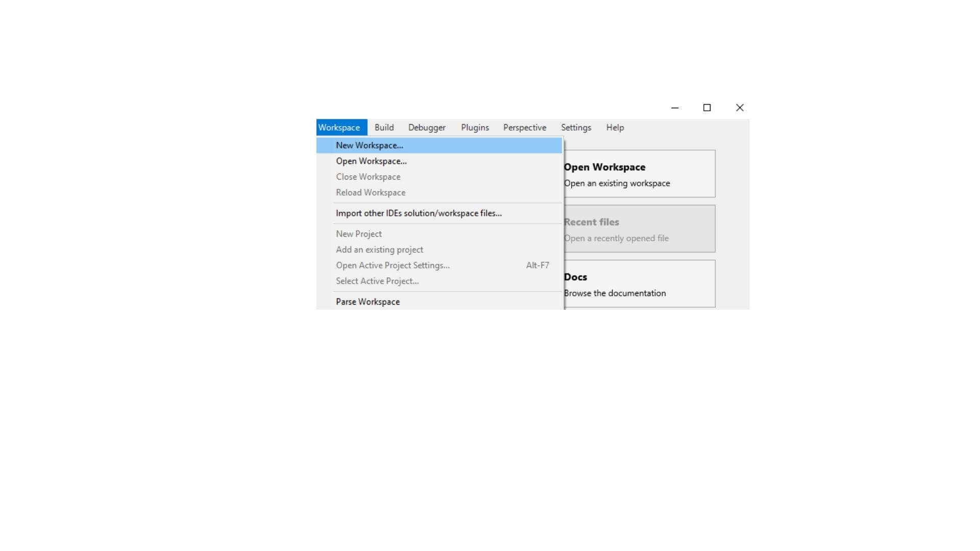Expand the Debugger menu
Viewport: 980px width, 551px height.
coord(427,127)
